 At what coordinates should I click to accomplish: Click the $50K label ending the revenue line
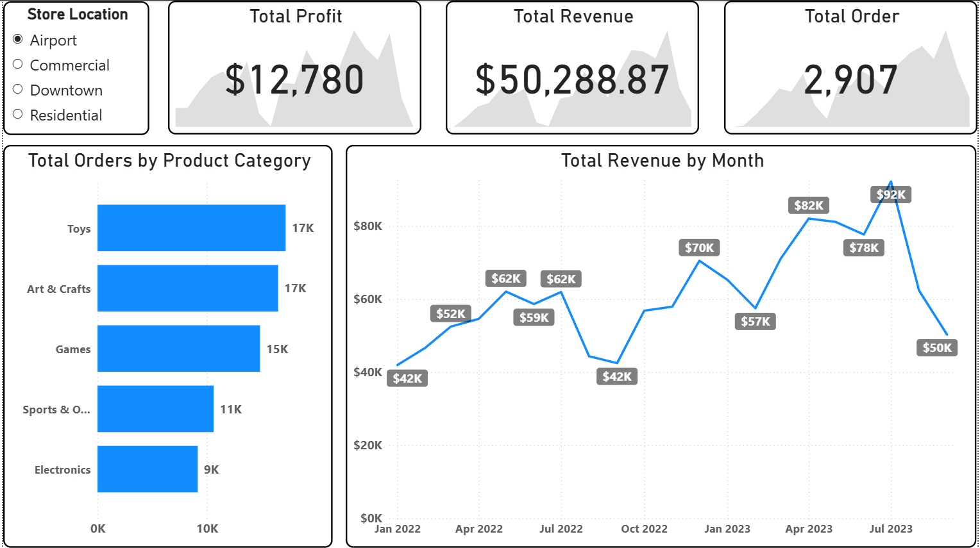[x=936, y=347]
